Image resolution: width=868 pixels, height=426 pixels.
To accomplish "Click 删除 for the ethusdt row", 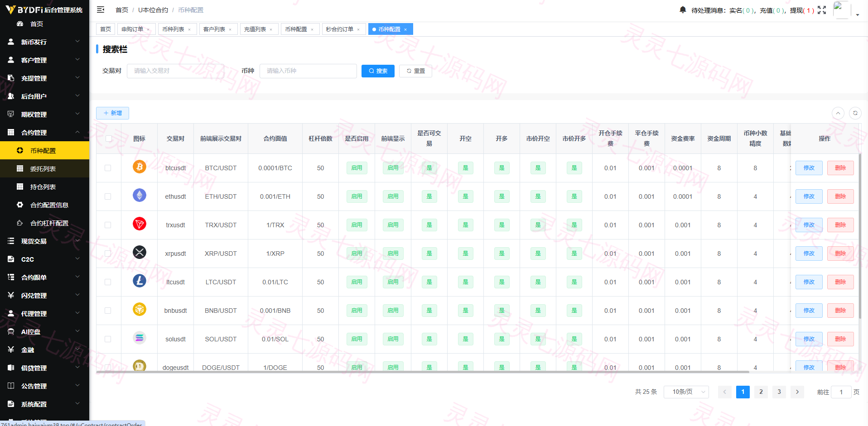I will tap(840, 196).
